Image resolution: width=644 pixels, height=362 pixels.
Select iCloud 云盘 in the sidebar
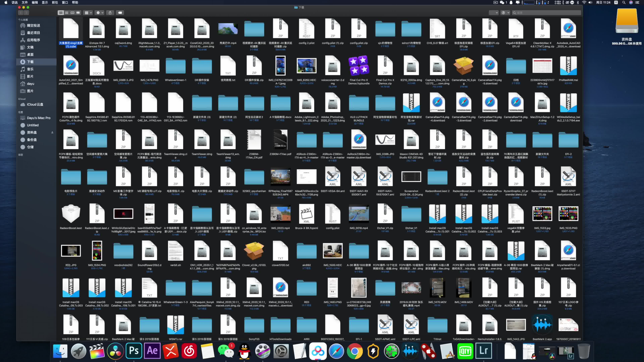click(37, 104)
